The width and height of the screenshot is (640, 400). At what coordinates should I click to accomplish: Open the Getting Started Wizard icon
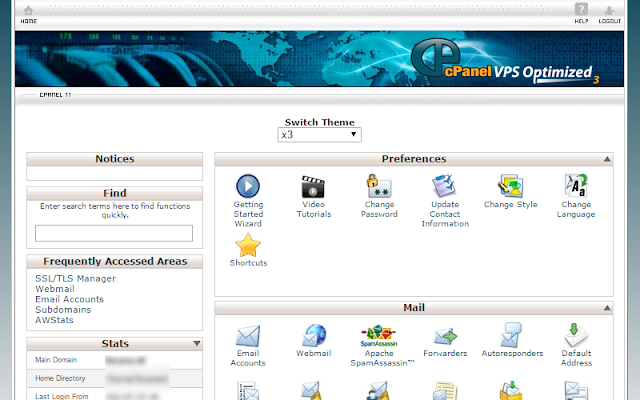(248, 186)
